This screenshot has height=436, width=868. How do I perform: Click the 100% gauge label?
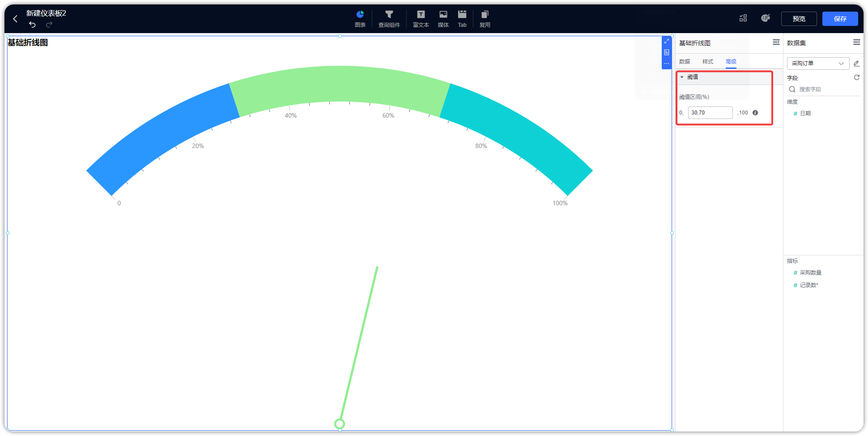click(560, 203)
